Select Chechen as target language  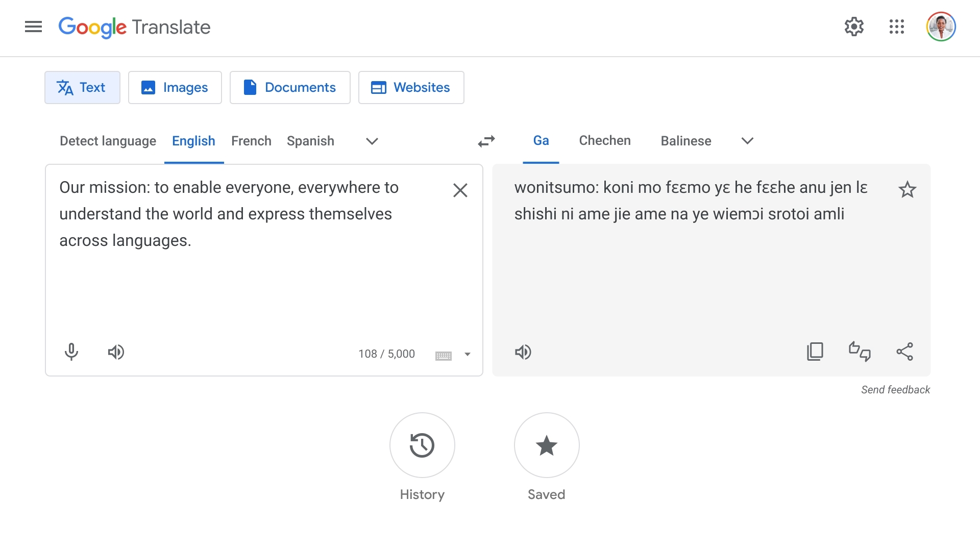(604, 141)
